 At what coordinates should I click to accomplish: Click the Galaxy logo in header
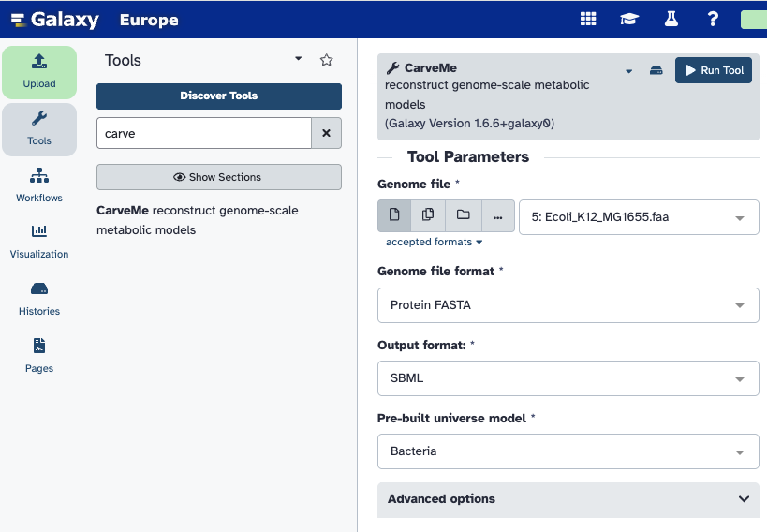click(x=54, y=20)
